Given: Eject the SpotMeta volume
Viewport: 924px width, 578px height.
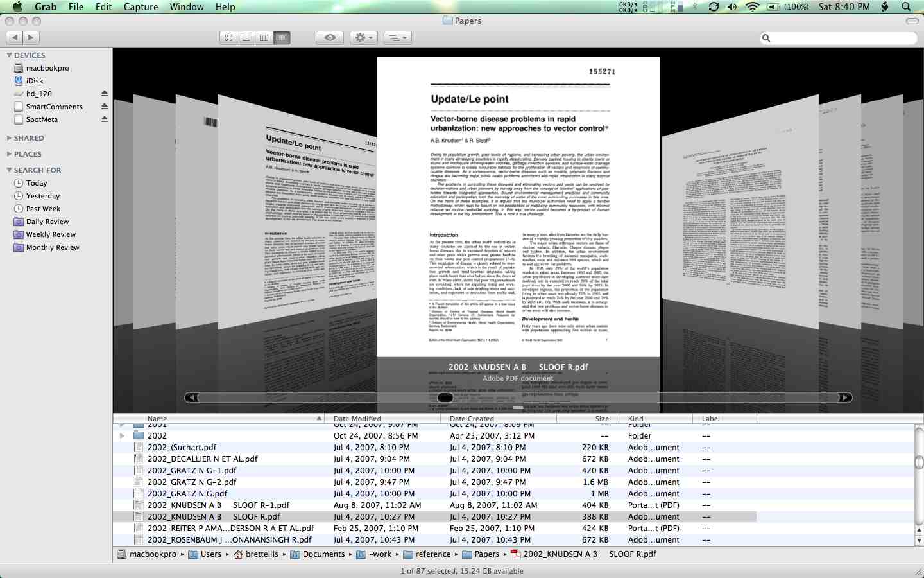Looking at the screenshot, I should 105,119.
